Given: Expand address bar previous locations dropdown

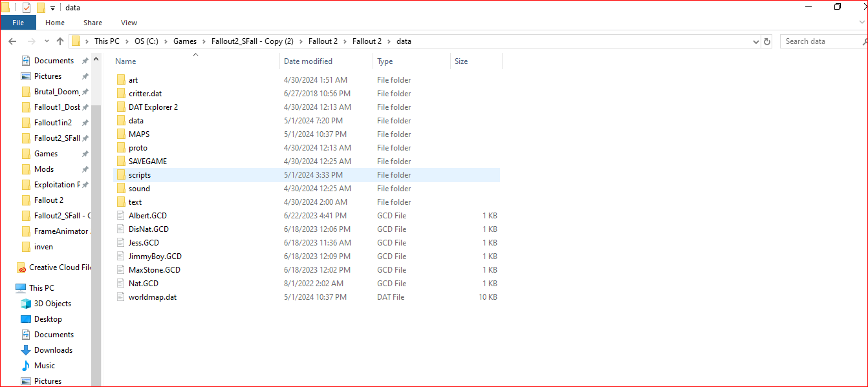Looking at the screenshot, I should [x=756, y=41].
